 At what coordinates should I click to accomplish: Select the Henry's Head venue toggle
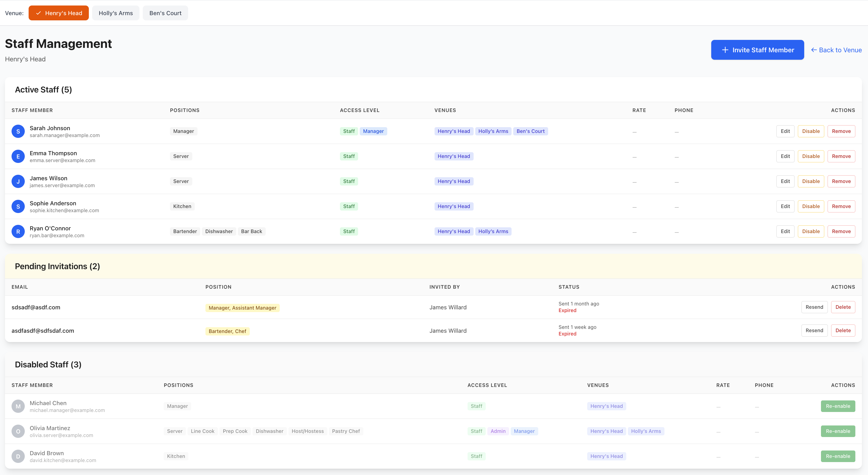pos(59,13)
